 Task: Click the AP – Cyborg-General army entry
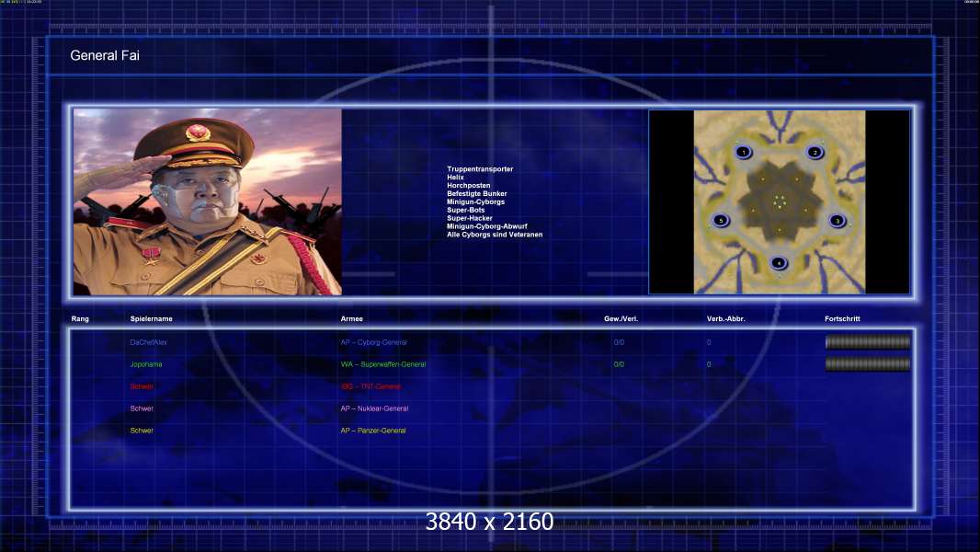click(x=374, y=342)
